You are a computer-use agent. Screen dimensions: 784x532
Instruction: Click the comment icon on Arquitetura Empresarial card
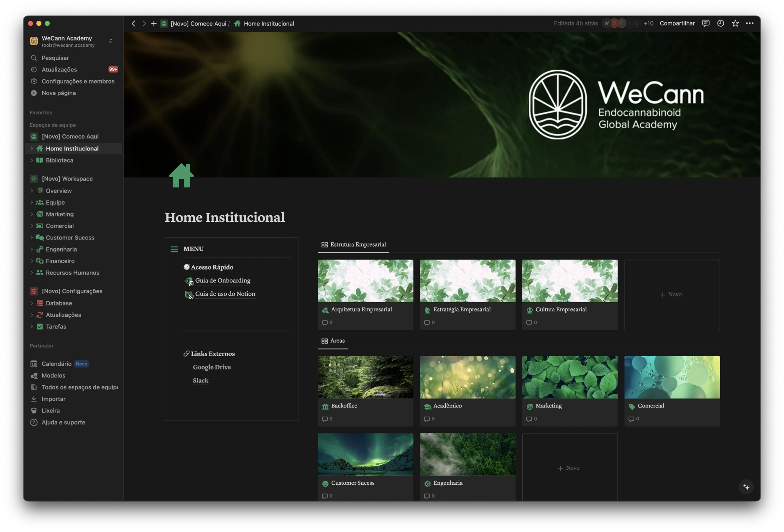click(325, 323)
